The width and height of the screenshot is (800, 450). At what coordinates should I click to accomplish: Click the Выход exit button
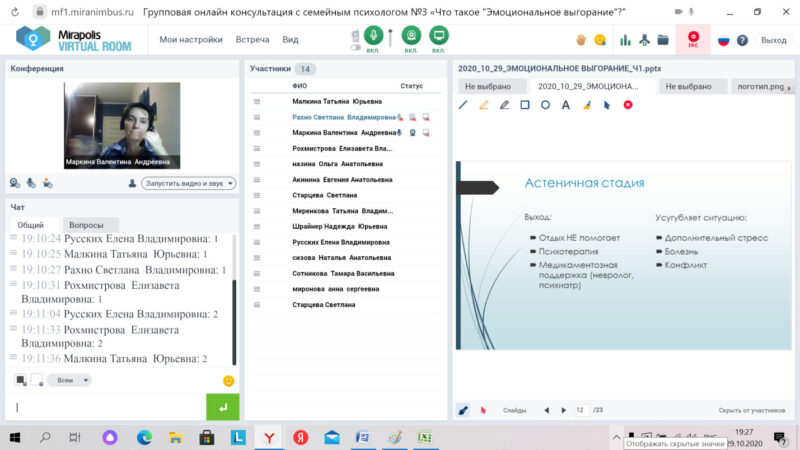point(773,40)
